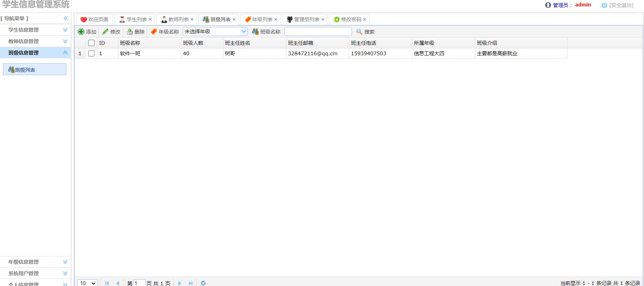The width and height of the screenshot is (644, 286).
Task: Click the delete class icon
Action: coord(130,32)
